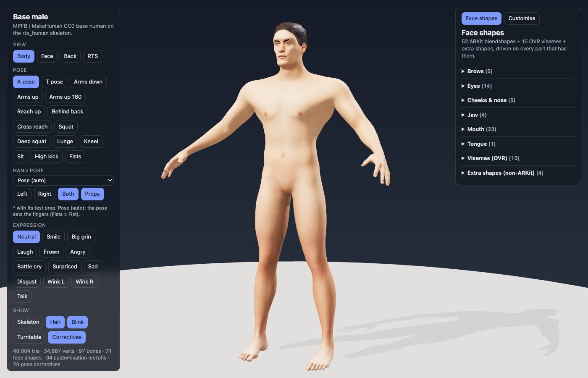Switch to the Customise tab
The width and height of the screenshot is (588, 378).
522,18
